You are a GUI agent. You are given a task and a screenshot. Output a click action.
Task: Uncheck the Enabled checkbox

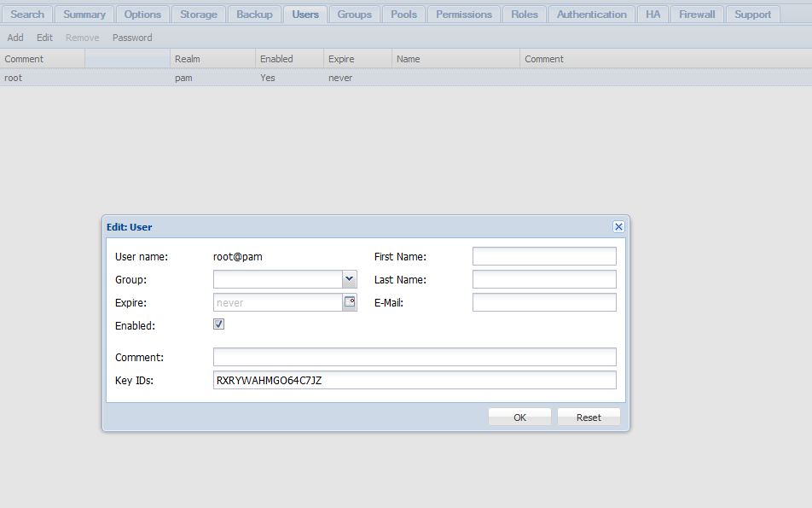pos(218,324)
